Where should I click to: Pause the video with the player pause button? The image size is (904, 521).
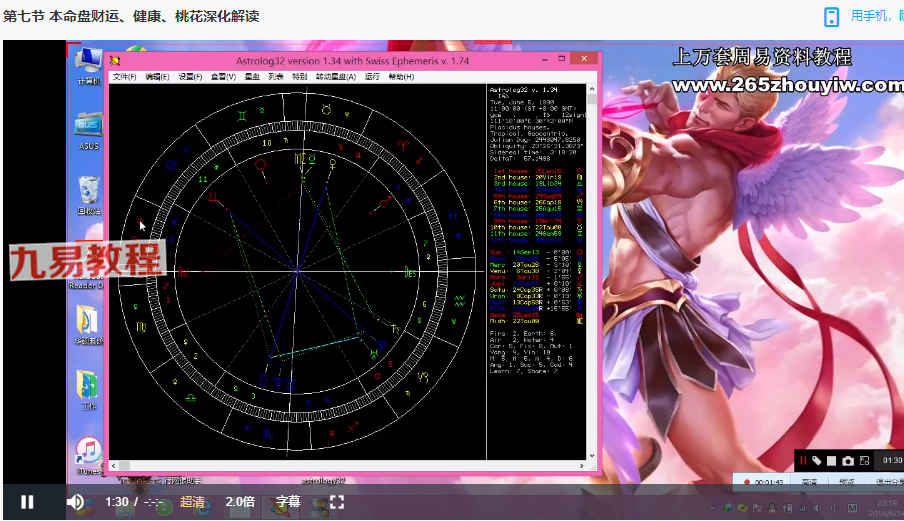pos(27,502)
